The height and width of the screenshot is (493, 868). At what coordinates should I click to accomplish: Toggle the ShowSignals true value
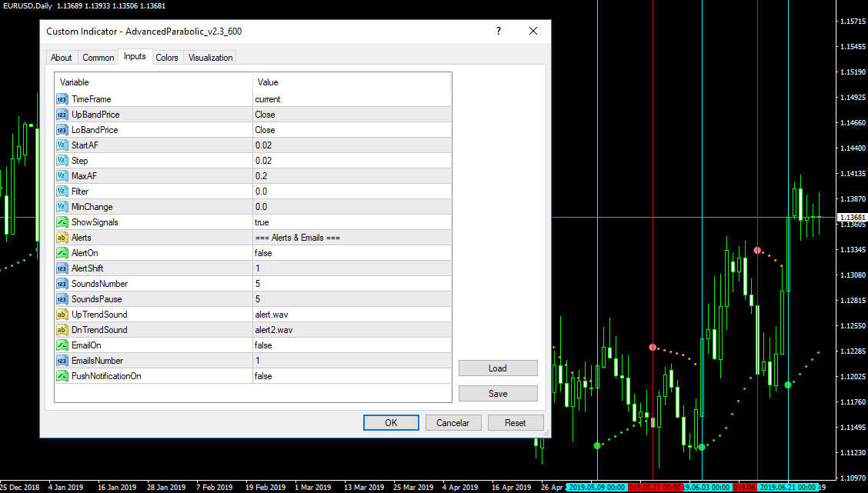[352, 222]
